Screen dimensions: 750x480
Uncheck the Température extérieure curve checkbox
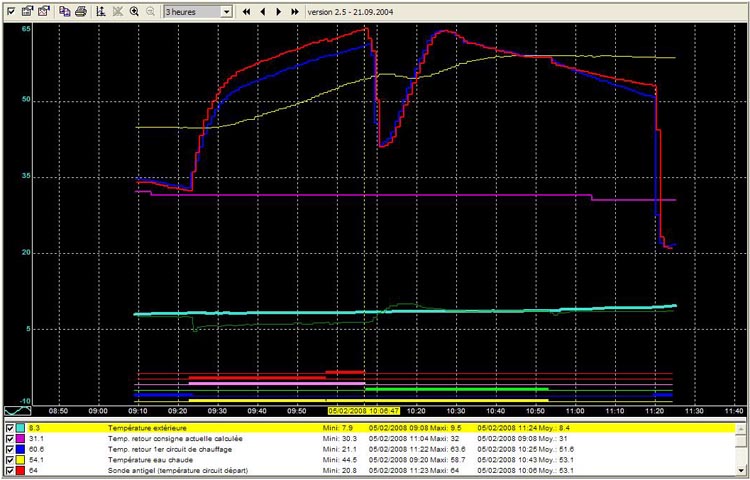pyautogui.click(x=10, y=427)
